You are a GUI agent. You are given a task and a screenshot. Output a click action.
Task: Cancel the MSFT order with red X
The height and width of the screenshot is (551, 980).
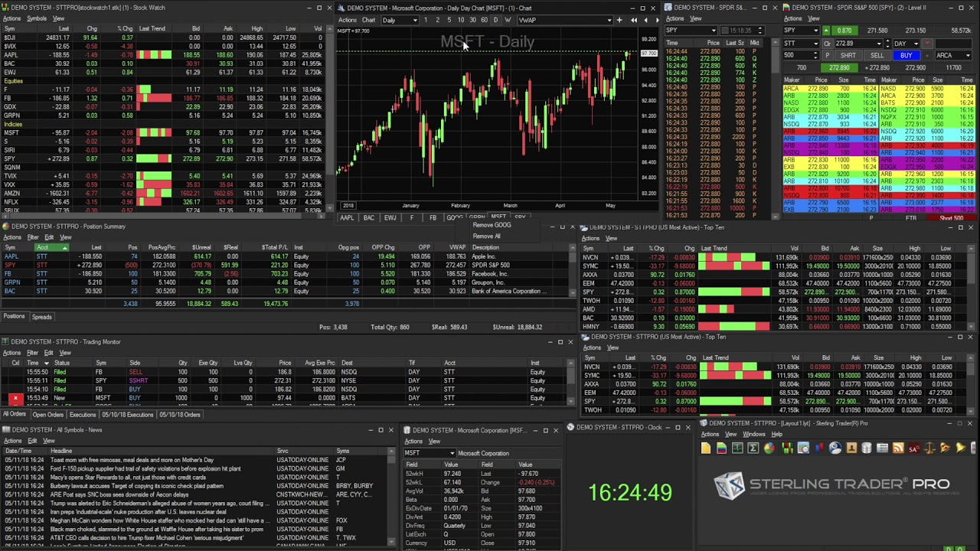pyautogui.click(x=15, y=398)
